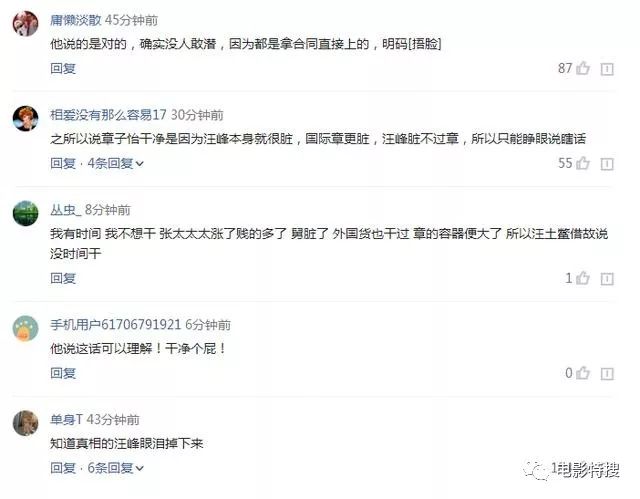Expand the 6条回复 replies

point(116,468)
